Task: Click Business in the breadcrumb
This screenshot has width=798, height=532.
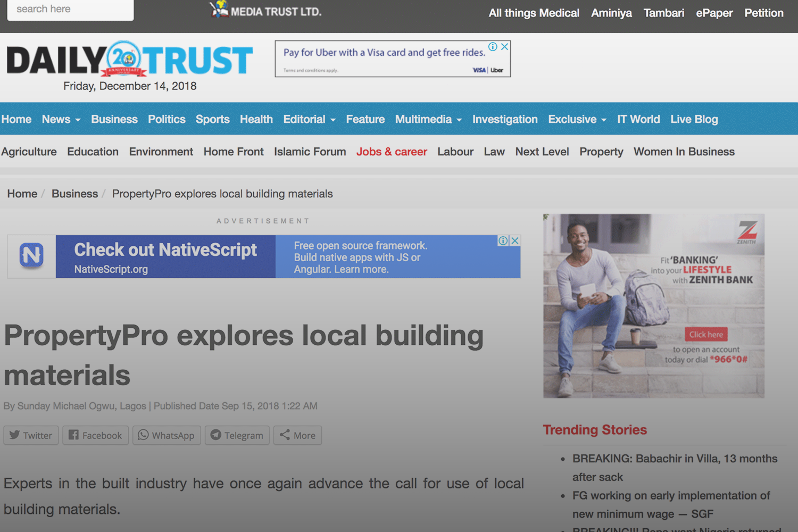Action: [x=74, y=194]
